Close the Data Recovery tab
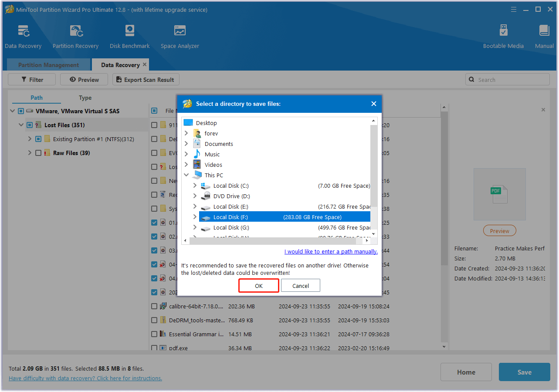559x392 pixels. click(x=145, y=64)
